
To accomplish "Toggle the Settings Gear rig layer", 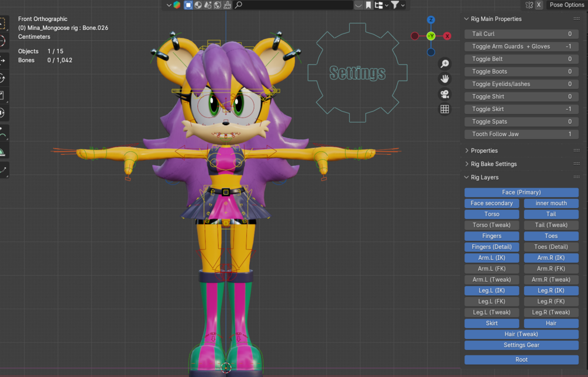I will coord(521,345).
